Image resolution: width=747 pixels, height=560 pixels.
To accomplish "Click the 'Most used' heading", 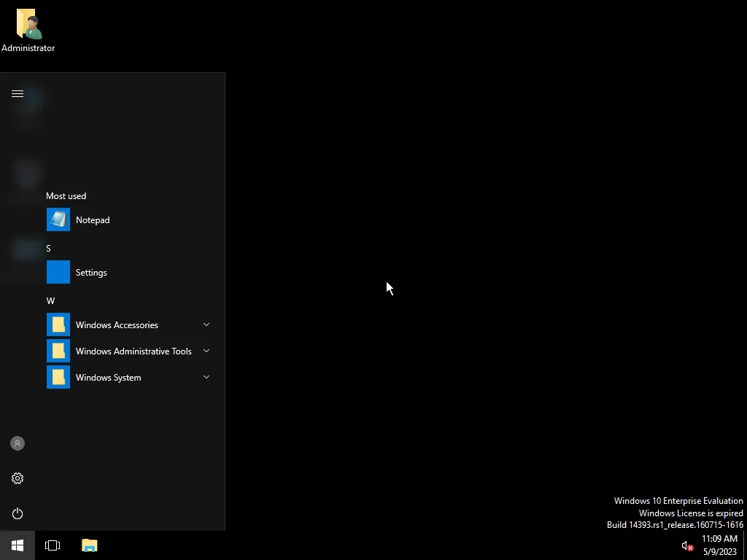I will [66, 195].
